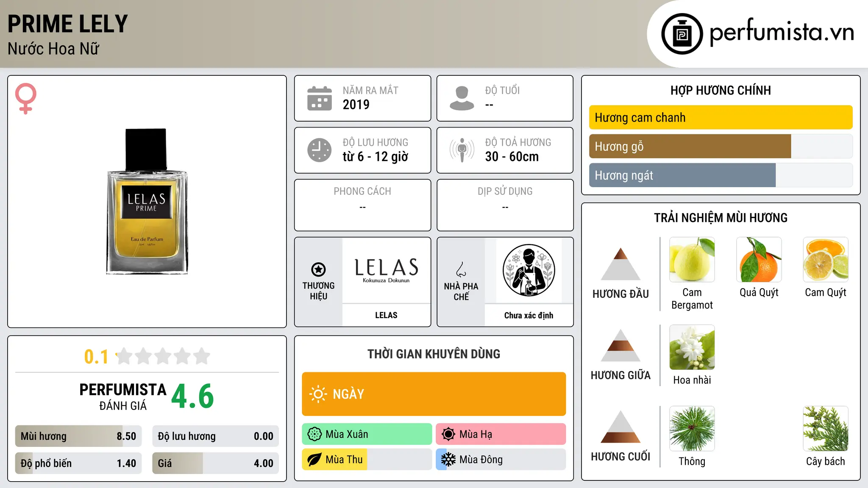Image resolution: width=868 pixels, height=488 pixels.
Task: Click the Hương cam chanh accord bar
Action: (x=721, y=117)
